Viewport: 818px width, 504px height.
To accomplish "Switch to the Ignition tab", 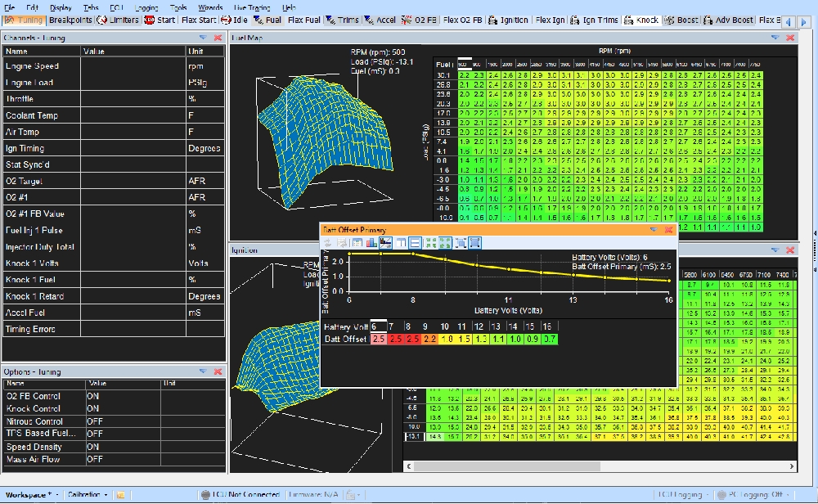I will click(509, 20).
